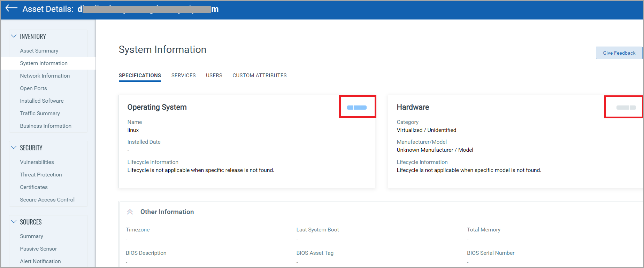The height and width of the screenshot is (268, 644).
Task: Open Business Information in the sidebar
Action: click(x=46, y=126)
